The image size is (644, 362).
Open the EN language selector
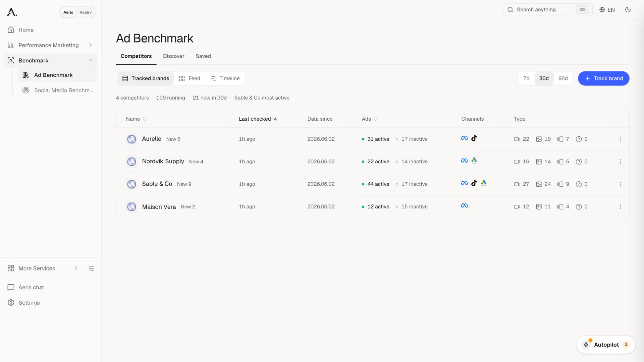point(607,10)
